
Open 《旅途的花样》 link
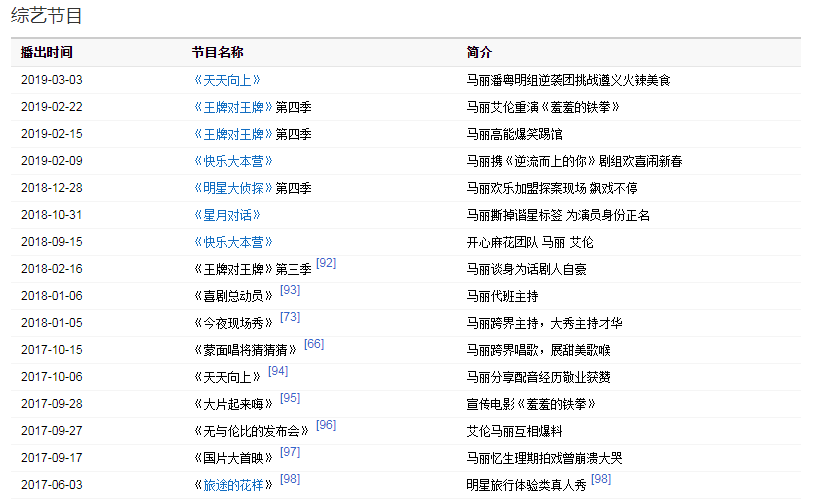[x=233, y=485]
